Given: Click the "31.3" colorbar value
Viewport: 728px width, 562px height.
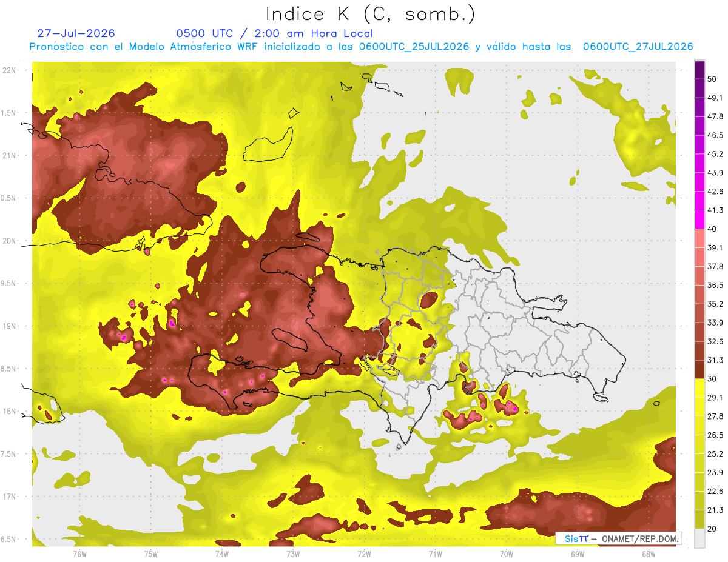Looking at the screenshot, I should [715, 360].
